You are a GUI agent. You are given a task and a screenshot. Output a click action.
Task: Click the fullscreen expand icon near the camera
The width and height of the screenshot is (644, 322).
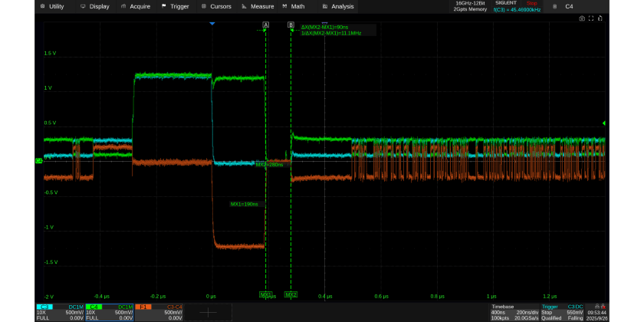click(x=591, y=18)
